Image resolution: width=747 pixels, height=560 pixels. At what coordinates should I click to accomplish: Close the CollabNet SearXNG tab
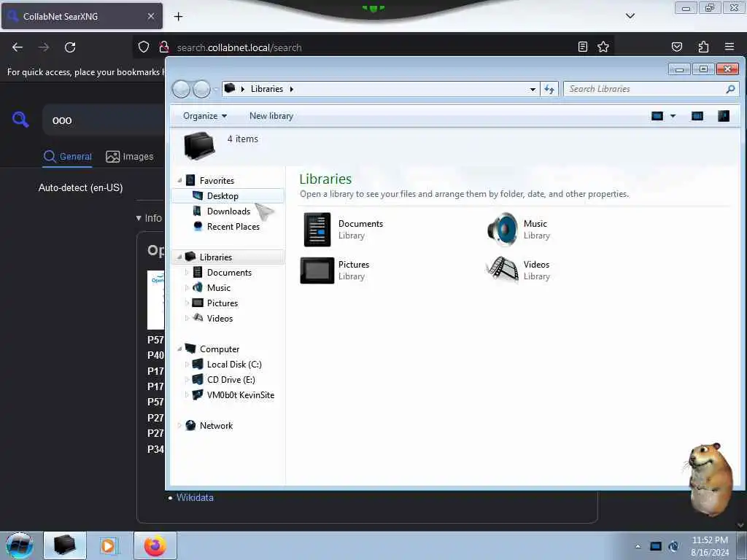click(x=151, y=16)
